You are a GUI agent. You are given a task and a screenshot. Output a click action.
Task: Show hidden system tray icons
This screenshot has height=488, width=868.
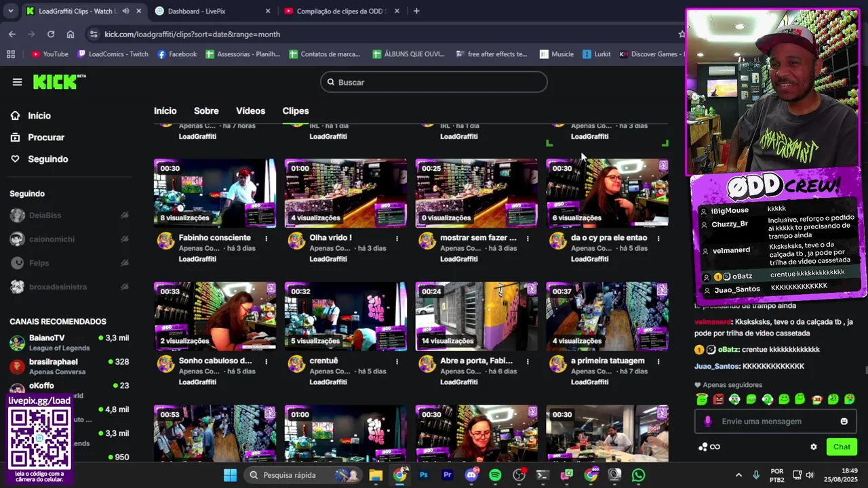click(x=738, y=475)
